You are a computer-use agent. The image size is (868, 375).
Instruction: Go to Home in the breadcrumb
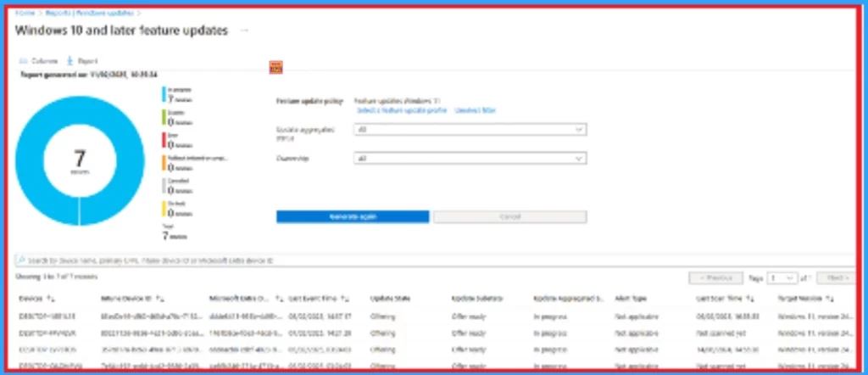point(23,12)
